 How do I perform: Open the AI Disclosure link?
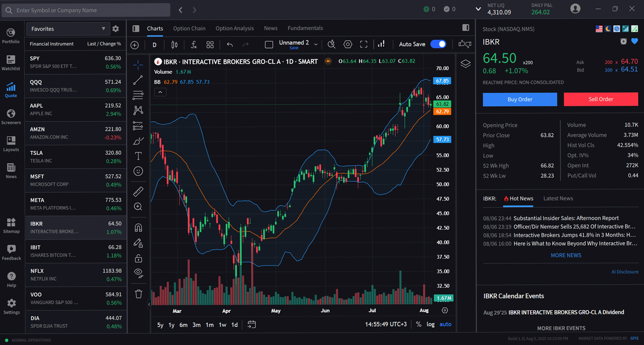coord(625,272)
